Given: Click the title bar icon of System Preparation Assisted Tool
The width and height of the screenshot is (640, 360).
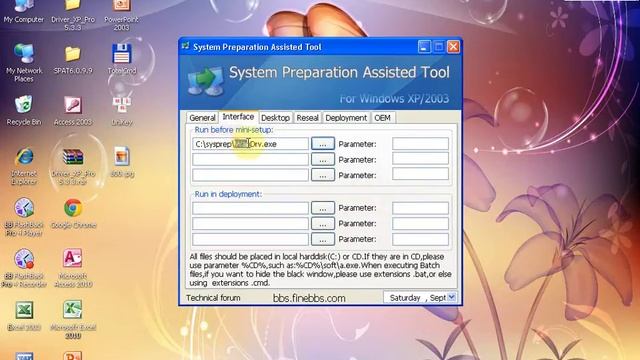Looking at the screenshot, I should click(x=186, y=47).
